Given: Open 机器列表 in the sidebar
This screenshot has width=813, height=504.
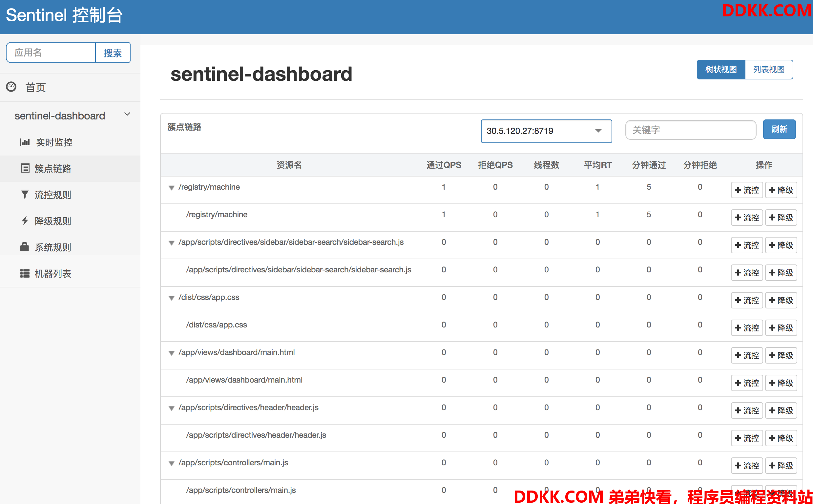Looking at the screenshot, I should [70, 274].
